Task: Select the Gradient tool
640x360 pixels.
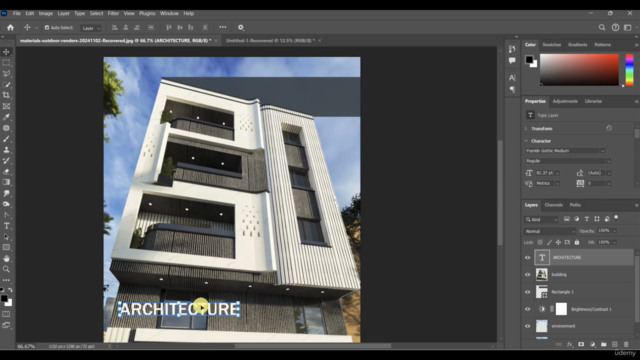Action: [6, 182]
